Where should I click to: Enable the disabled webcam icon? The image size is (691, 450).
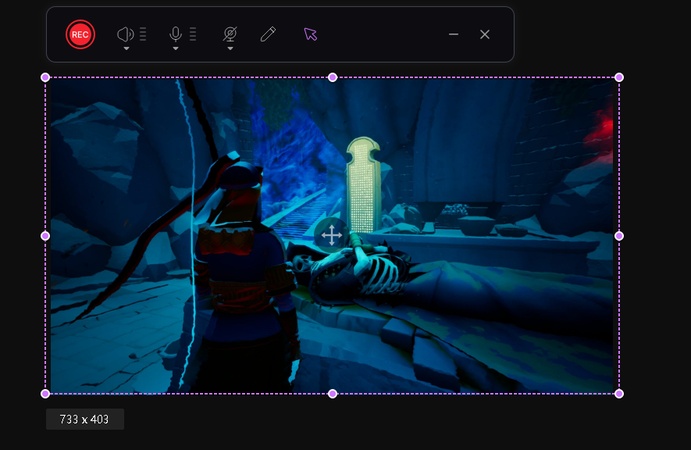click(230, 33)
